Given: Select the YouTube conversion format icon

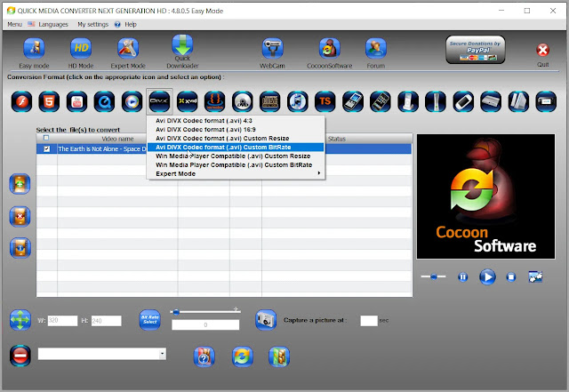Looking at the screenshot, I should [77, 101].
